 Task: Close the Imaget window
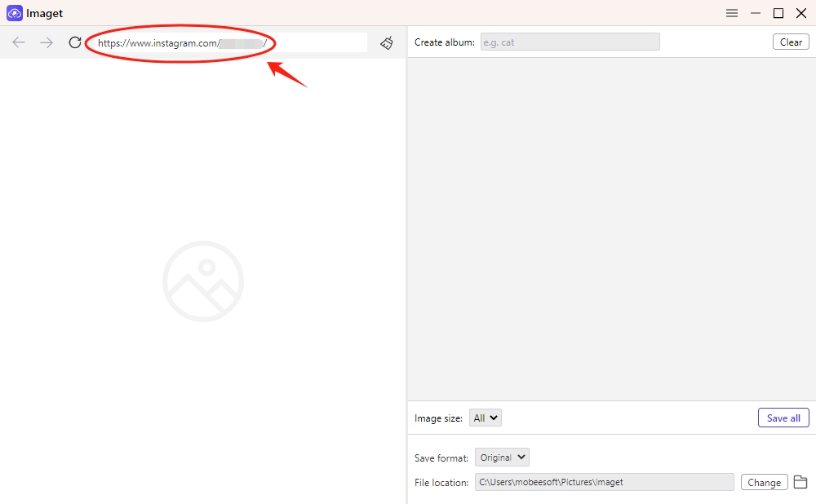(801, 13)
